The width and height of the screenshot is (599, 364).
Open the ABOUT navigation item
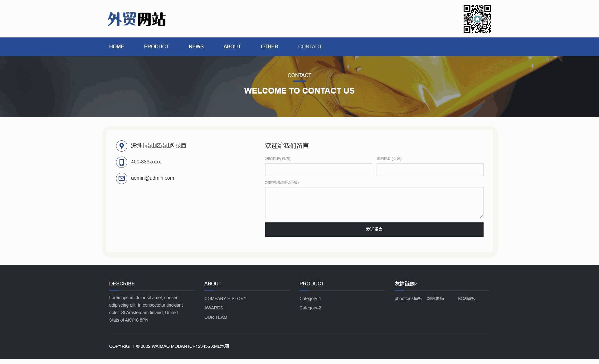(232, 47)
